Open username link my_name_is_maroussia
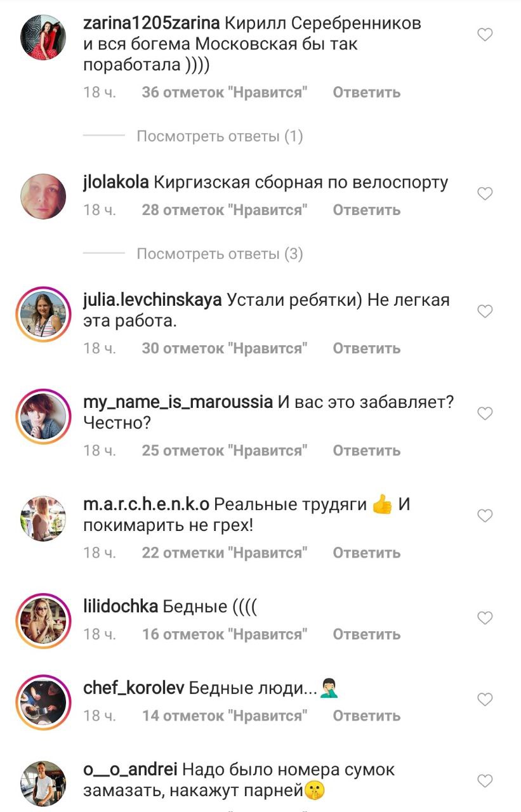This screenshot has height=812, width=521. [x=178, y=402]
